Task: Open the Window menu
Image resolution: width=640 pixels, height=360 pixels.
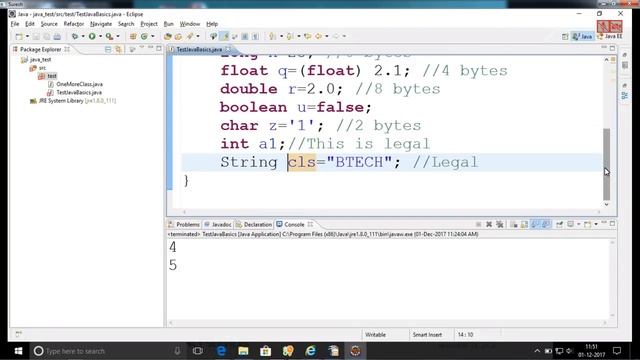Action: tap(190, 24)
